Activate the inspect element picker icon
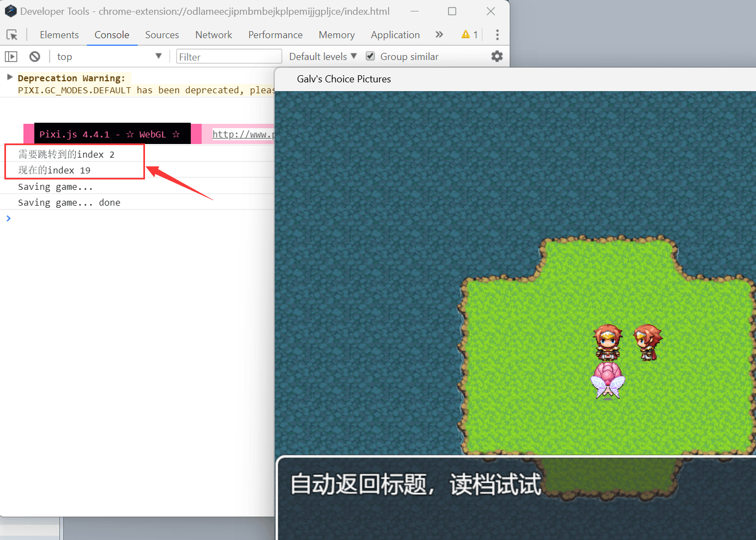 coord(12,35)
